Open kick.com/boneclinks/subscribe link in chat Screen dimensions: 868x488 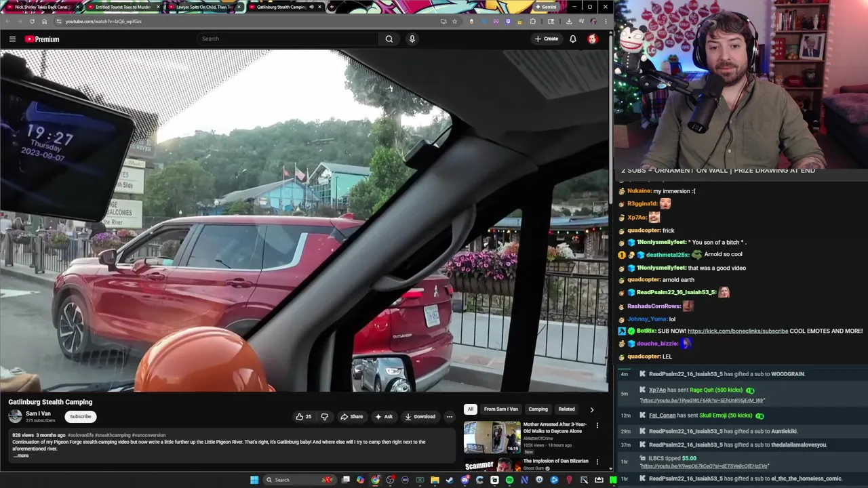(738, 331)
